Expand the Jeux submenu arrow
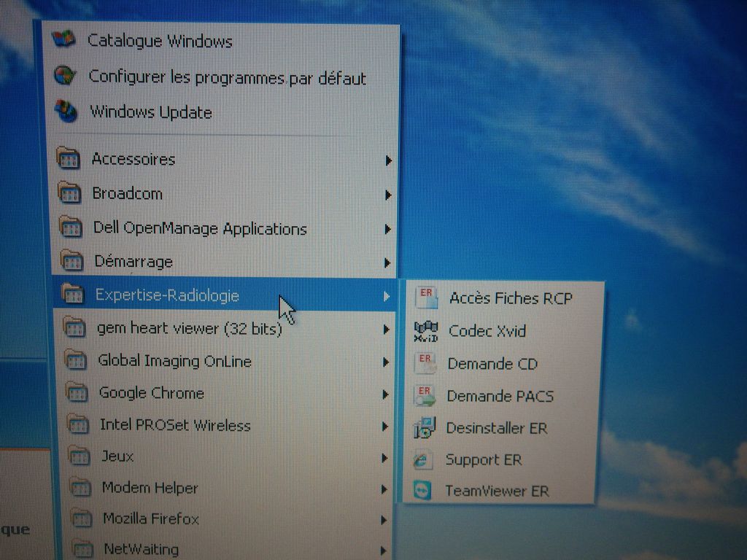The height and width of the screenshot is (560, 747). 384,458
